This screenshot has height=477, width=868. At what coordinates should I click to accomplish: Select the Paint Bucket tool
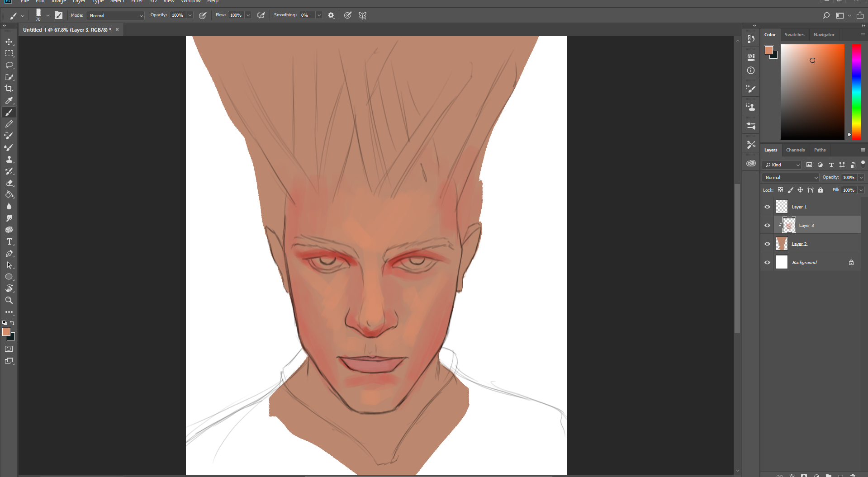(x=9, y=194)
